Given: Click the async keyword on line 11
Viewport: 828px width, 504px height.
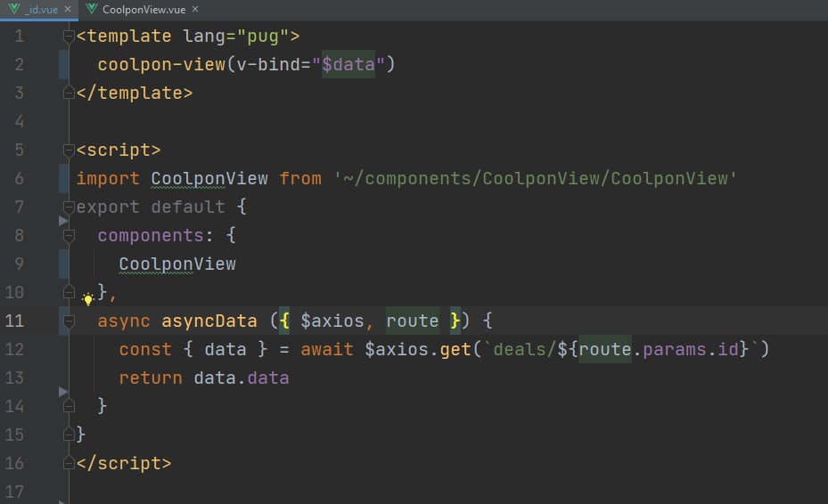Looking at the screenshot, I should click(x=124, y=321).
